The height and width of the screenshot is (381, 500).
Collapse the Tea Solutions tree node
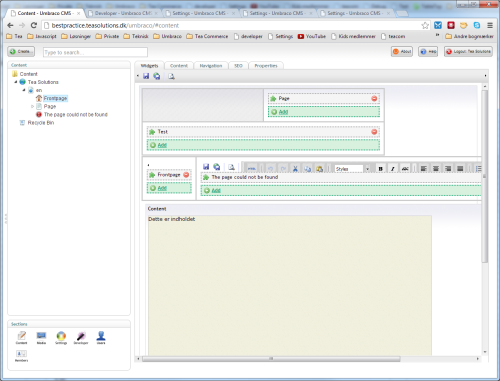pos(16,82)
